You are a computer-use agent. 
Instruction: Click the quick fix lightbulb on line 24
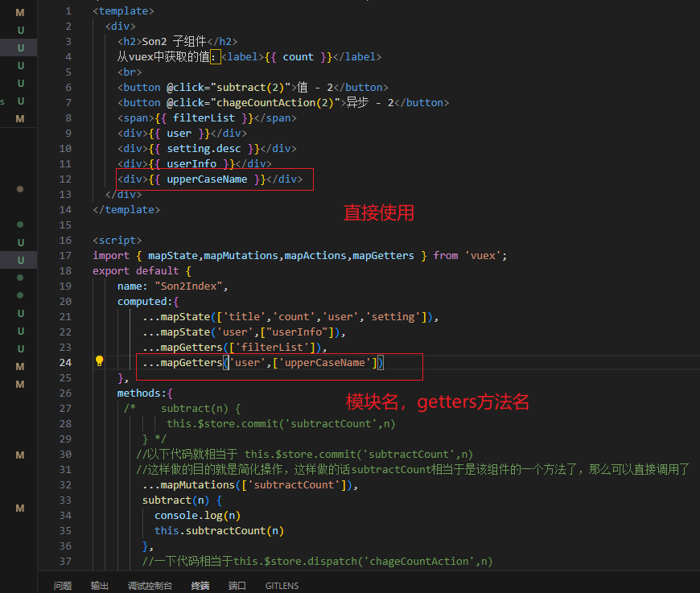tap(99, 360)
